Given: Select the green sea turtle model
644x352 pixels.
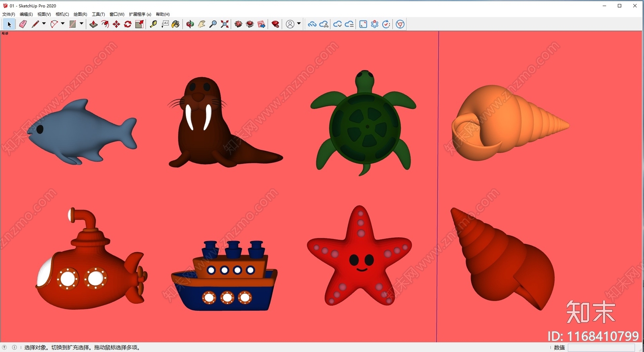Looking at the screenshot, I should point(363,123).
